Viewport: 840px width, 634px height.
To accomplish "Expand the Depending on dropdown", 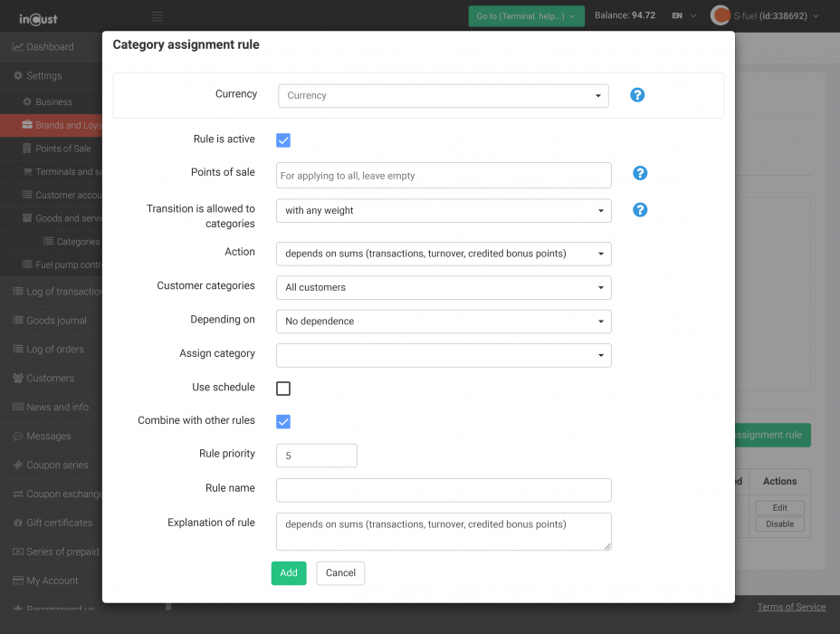I will 444,322.
